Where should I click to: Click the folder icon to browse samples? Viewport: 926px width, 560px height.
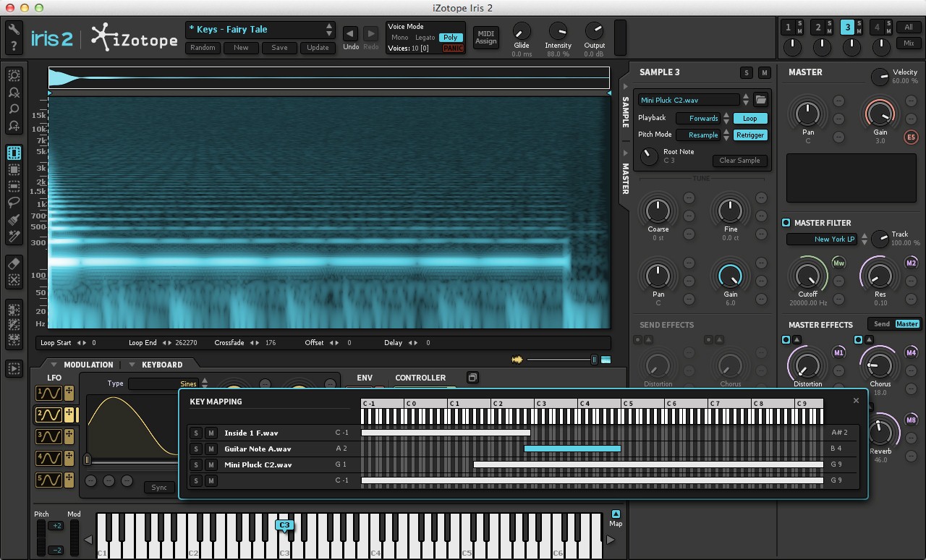click(x=760, y=100)
